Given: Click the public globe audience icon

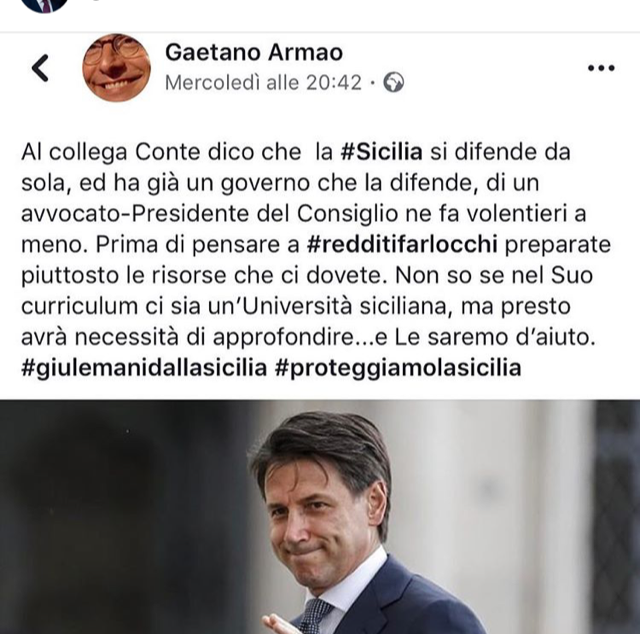Looking at the screenshot, I should 394,84.
